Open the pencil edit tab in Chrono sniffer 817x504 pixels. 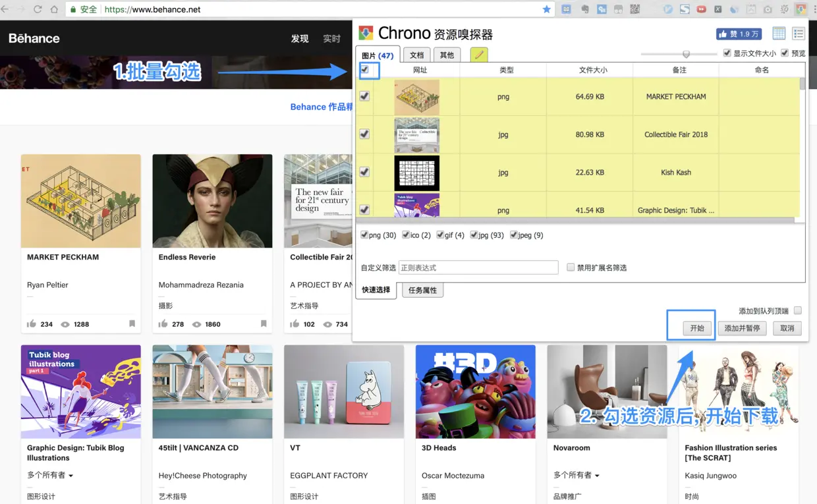(479, 55)
